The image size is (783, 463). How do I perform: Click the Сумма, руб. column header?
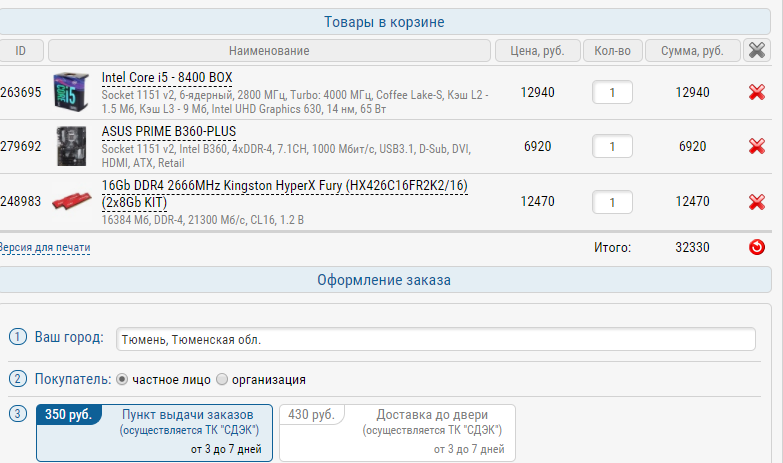point(693,50)
